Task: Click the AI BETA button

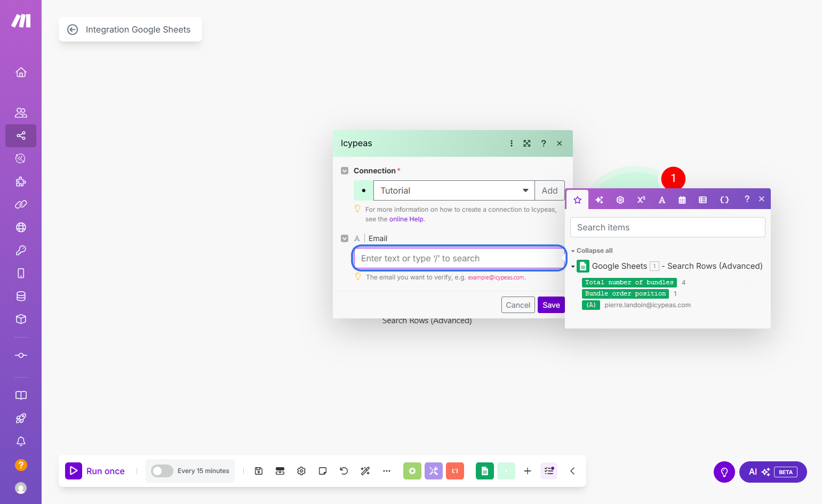Action: click(773, 472)
